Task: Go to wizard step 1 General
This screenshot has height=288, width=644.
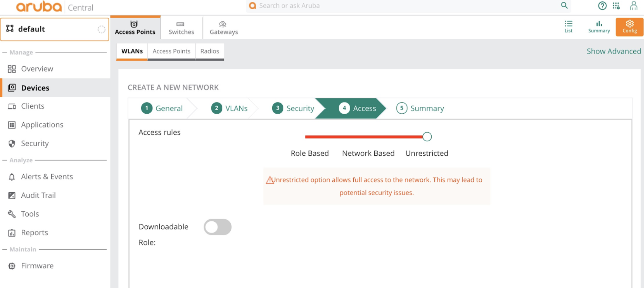Action: (x=162, y=108)
